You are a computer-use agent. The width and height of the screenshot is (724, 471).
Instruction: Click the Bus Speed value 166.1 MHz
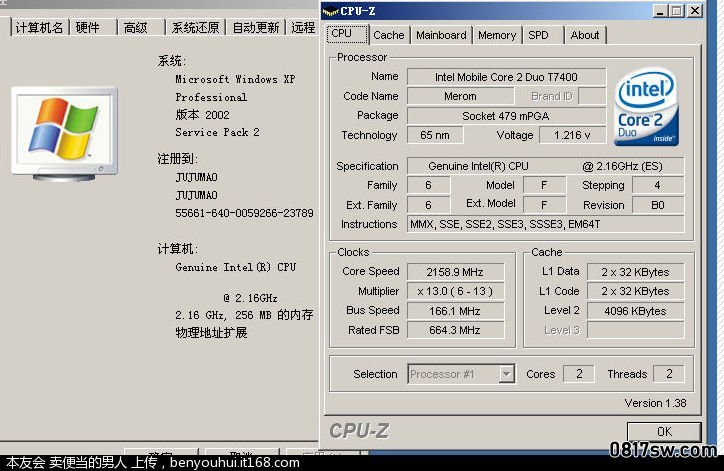point(455,311)
